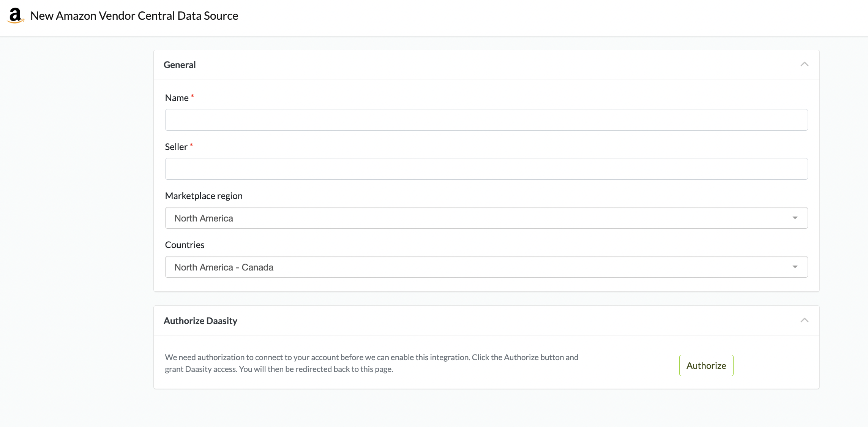Viewport: 868px width, 427px height.
Task: Collapse the General section chevron
Action: [x=804, y=65]
